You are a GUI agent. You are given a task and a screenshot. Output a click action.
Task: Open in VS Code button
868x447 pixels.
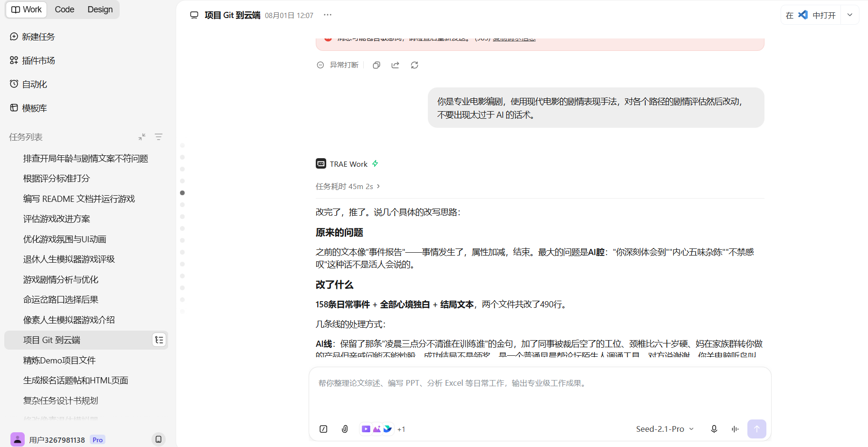pos(811,15)
